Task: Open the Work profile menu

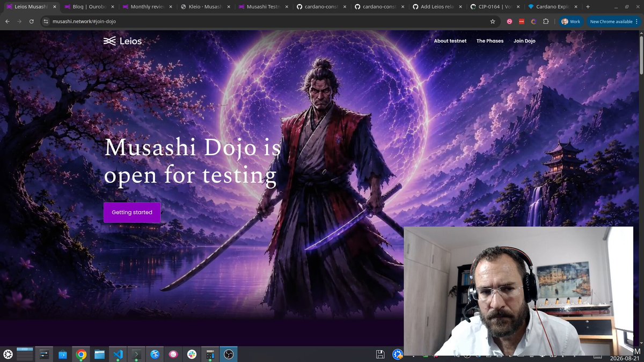Action: [571, 21]
